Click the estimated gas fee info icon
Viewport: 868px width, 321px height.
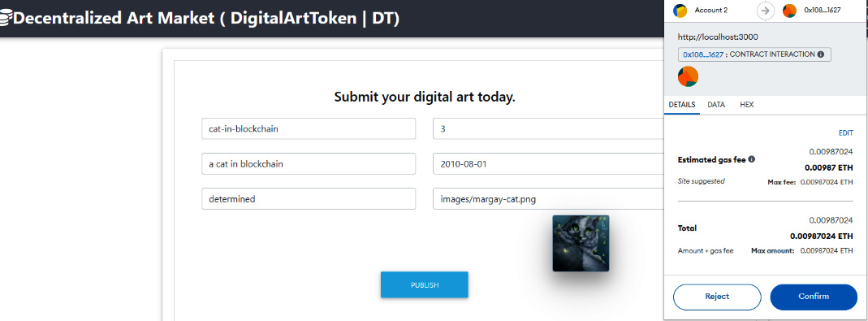[x=751, y=159]
